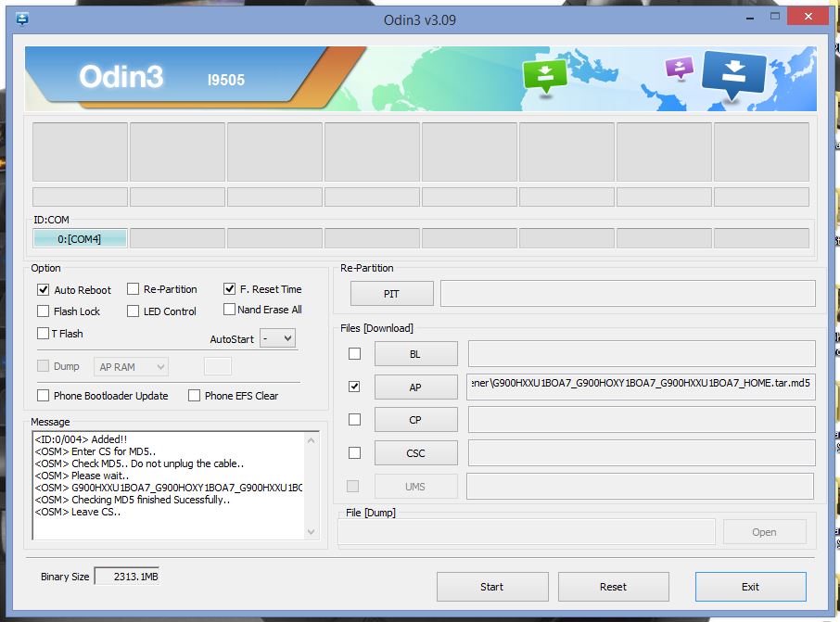This screenshot has height=622, width=840.
Task: Uncheck F. Reset Time
Action: pyautogui.click(x=229, y=289)
